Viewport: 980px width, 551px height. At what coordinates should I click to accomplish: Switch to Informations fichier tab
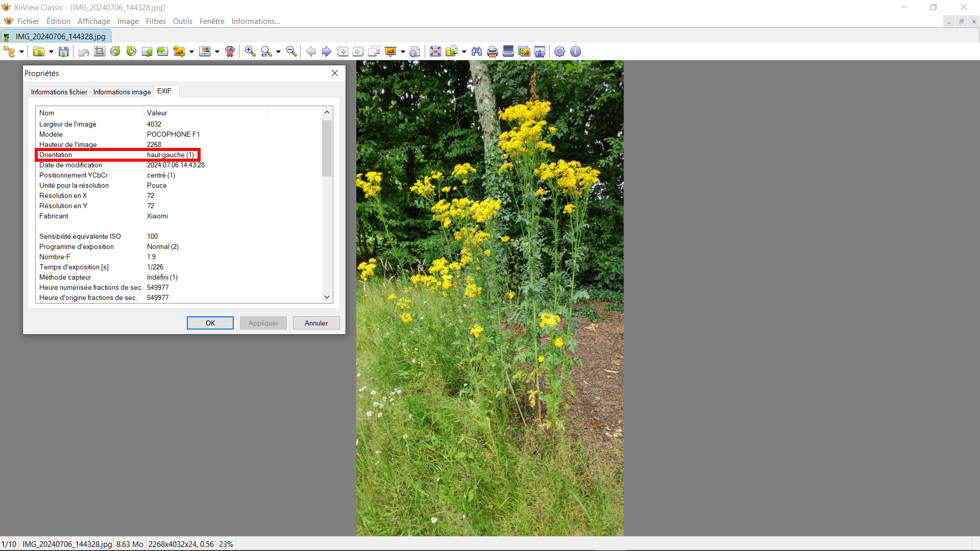(59, 92)
